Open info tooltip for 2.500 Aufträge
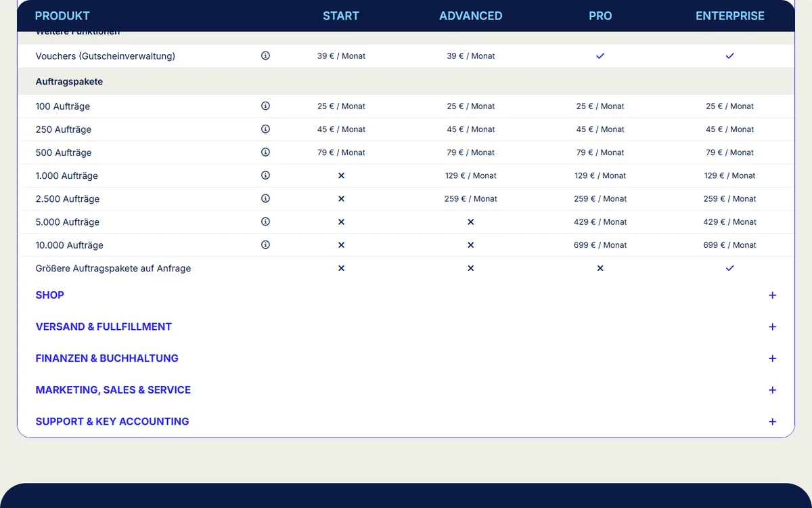This screenshot has width=812, height=508. coord(265,198)
